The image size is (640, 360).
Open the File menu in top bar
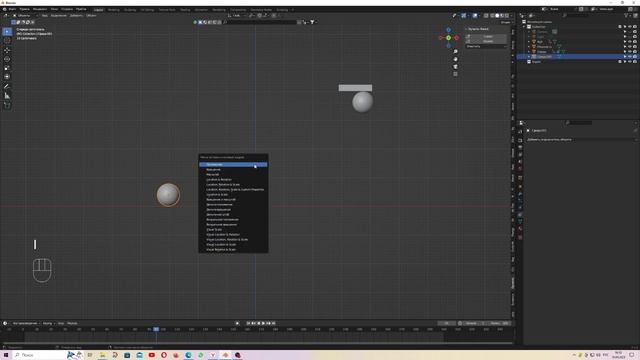(x=13, y=9)
